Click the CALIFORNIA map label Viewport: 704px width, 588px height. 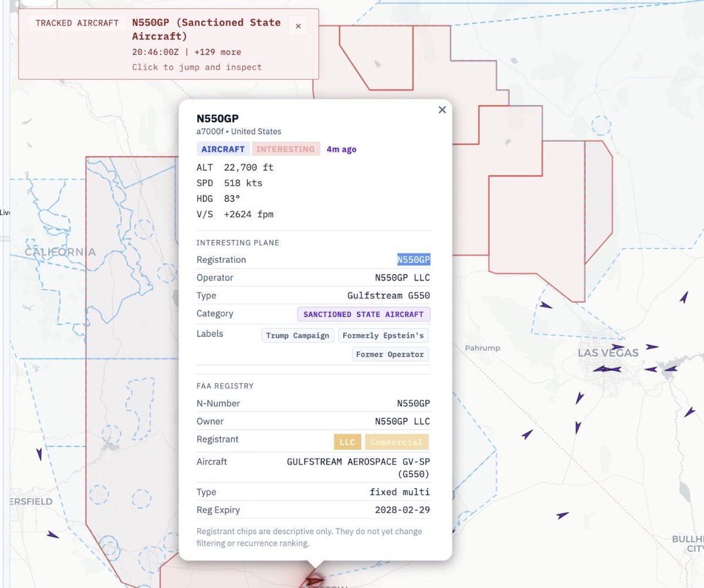[60, 252]
